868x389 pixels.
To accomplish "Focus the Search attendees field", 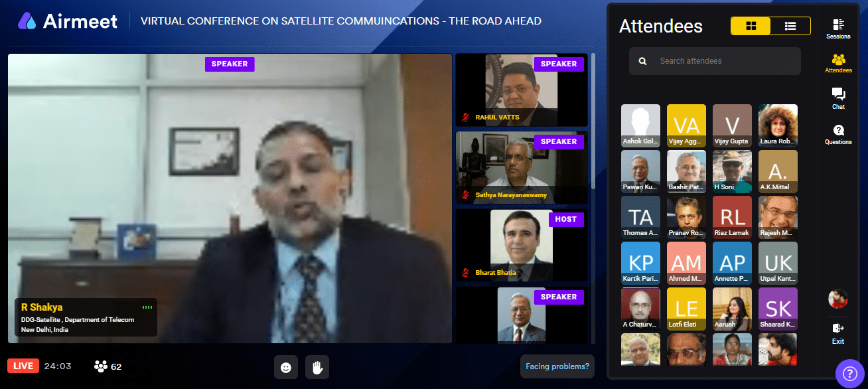I will pos(715,61).
